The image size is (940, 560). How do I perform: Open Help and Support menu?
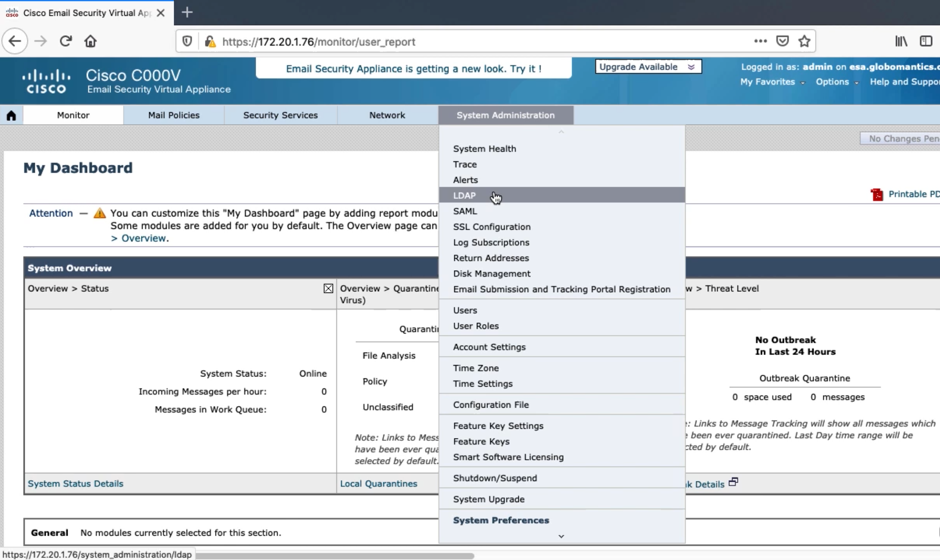[905, 82]
